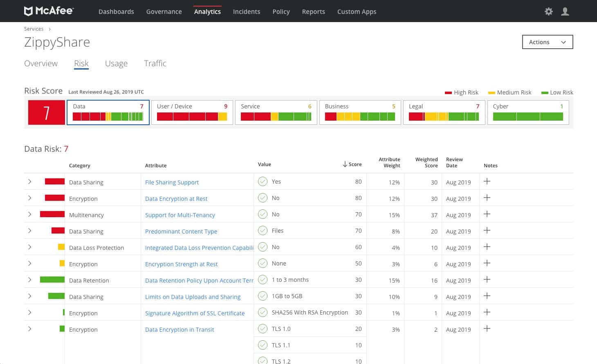597x364 pixels.
Task: Expand the Predominant Content Type row
Action: point(30,231)
